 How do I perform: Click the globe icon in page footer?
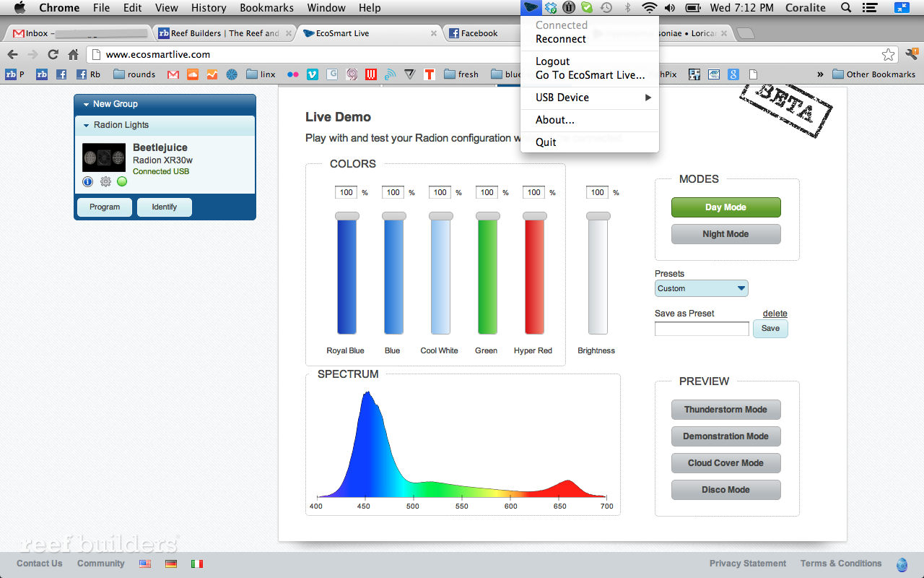(902, 564)
